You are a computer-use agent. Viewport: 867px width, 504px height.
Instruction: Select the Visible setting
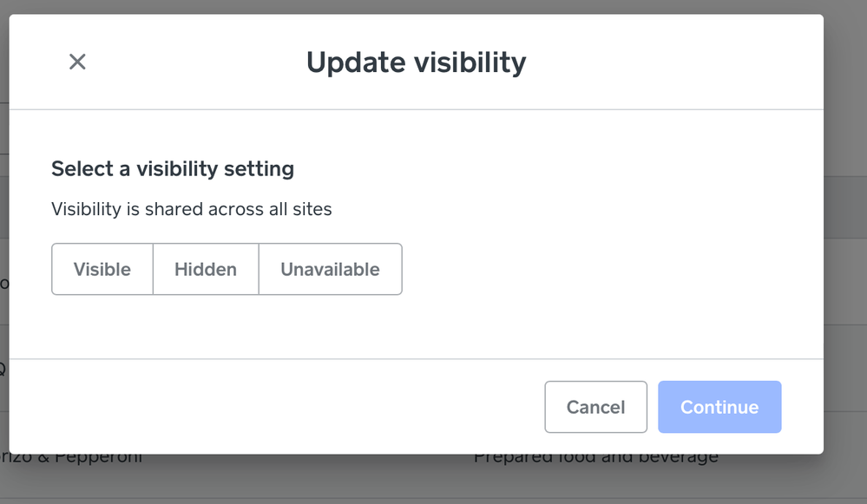pyautogui.click(x=102, y=269)
